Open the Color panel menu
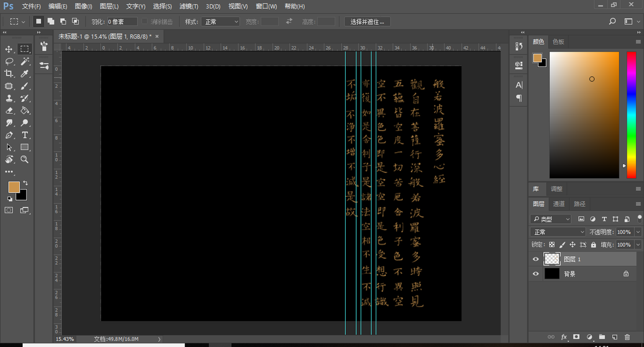 point(638,42)
